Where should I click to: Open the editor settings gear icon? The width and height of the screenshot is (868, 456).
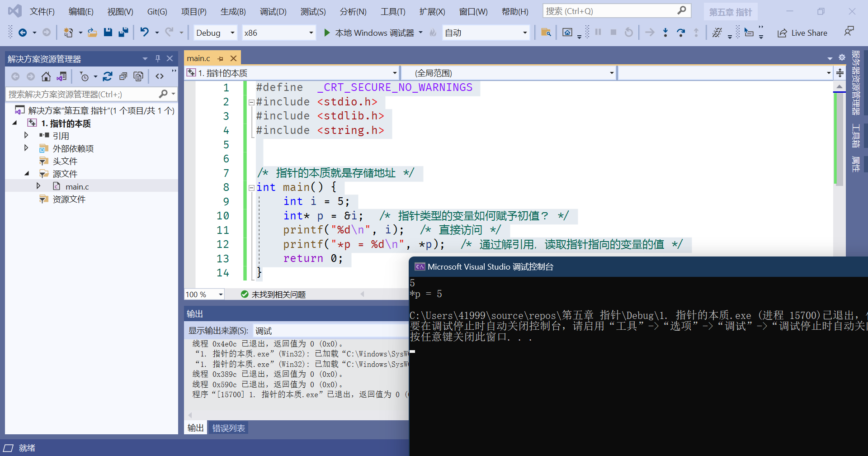(x=842, y=57)
